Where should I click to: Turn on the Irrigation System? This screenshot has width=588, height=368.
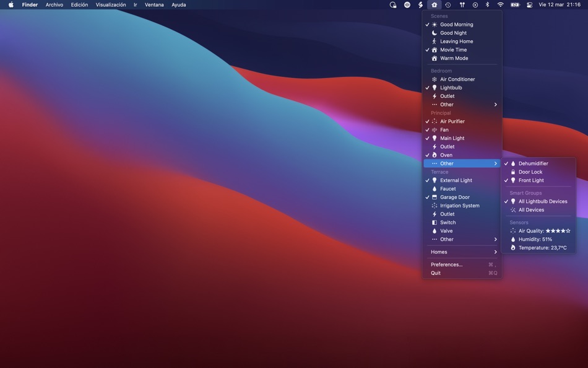pos(462,206)
